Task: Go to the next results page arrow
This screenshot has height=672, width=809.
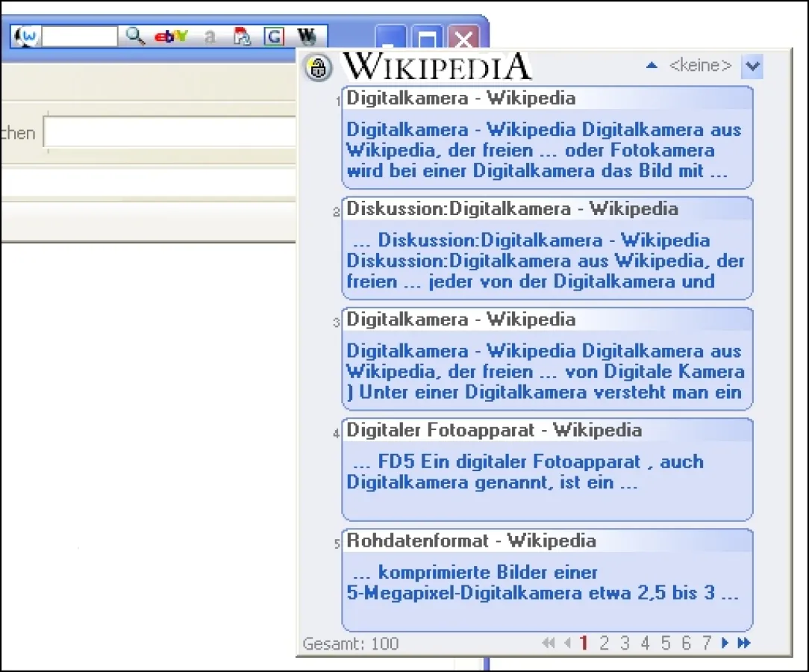Action: pos(725,643)
